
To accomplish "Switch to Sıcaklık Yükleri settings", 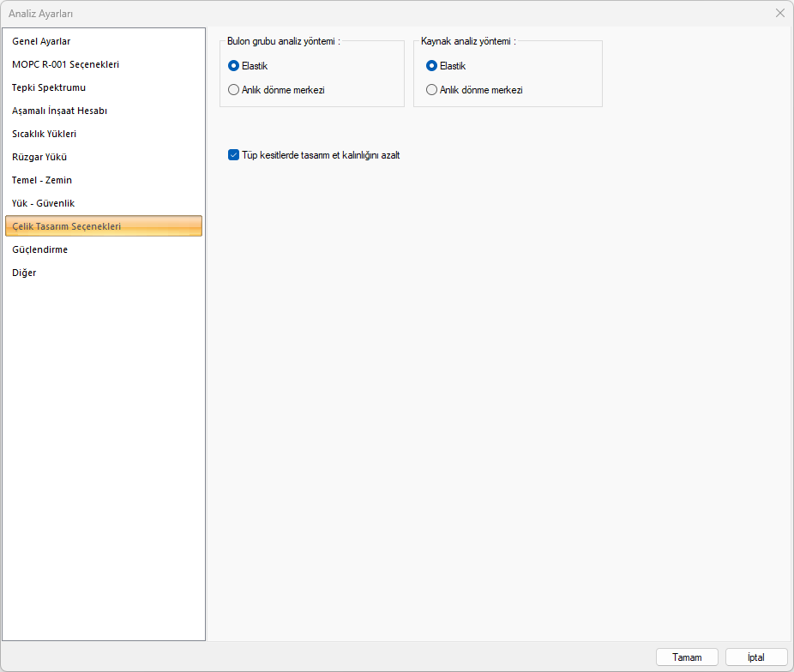I will tap(45, 134).
